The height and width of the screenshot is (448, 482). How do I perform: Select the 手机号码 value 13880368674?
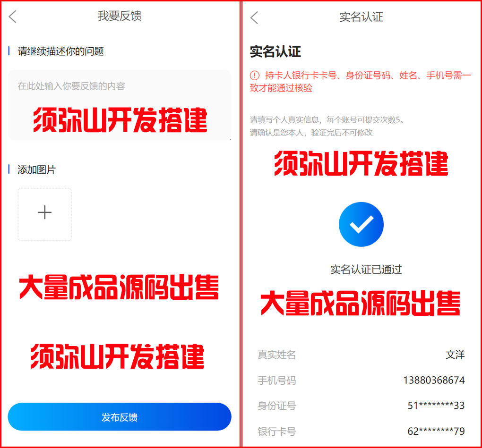click(x=434, y=380)
